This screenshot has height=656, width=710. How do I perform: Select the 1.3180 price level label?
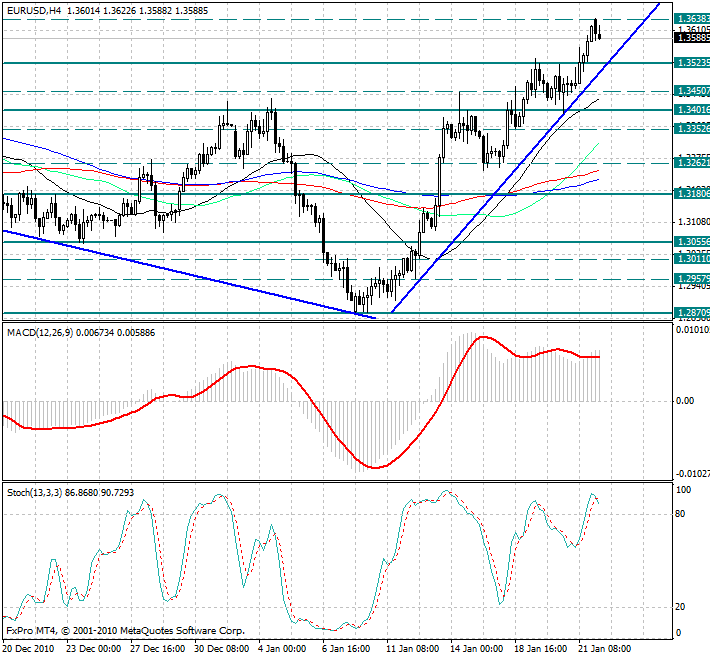pos(692,194)
